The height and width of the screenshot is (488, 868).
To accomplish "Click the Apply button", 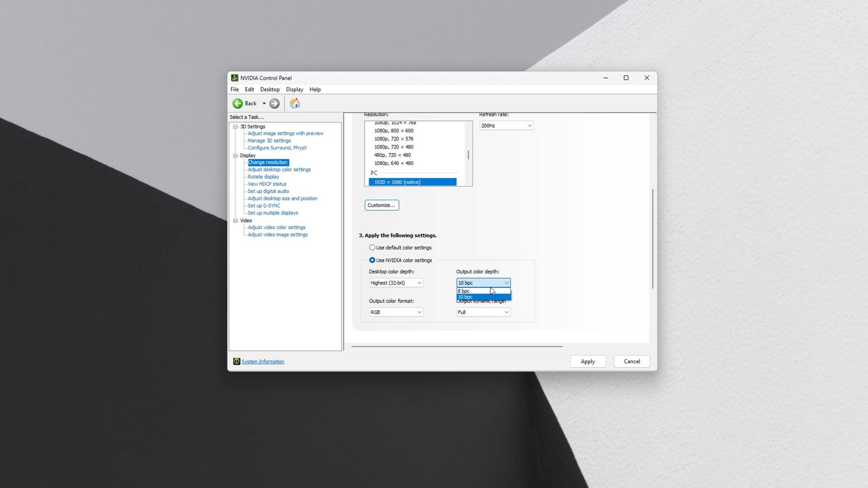I will coord(588,362).
